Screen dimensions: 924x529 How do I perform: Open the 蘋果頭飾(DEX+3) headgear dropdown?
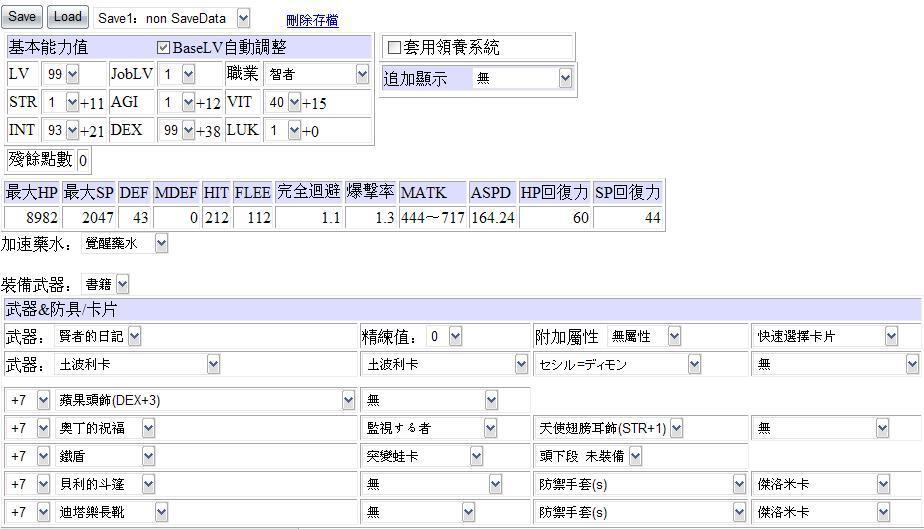(206, 401)
